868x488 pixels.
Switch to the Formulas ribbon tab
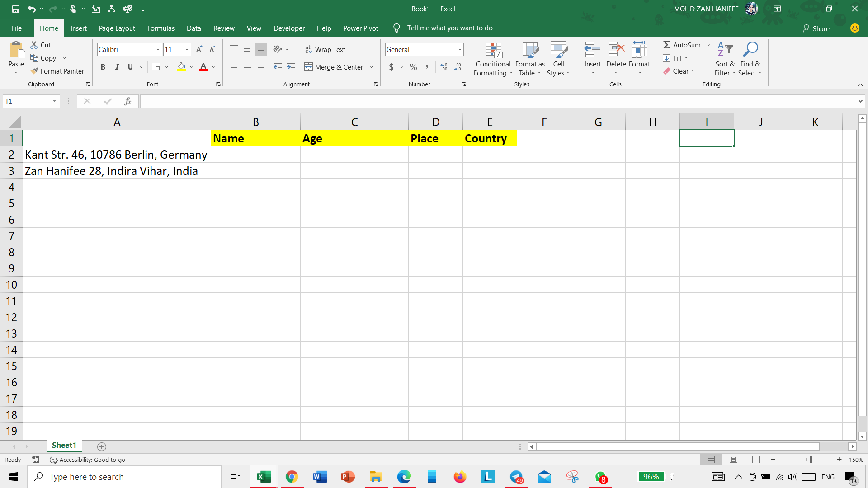pyautogui.click(x=160, y=28)
